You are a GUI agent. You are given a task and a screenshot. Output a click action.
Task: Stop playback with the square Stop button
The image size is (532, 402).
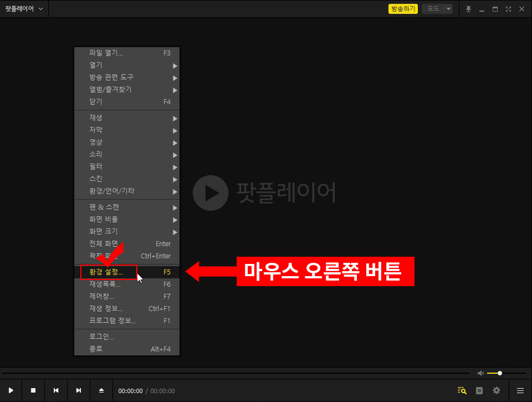click(x=33, y=390)
